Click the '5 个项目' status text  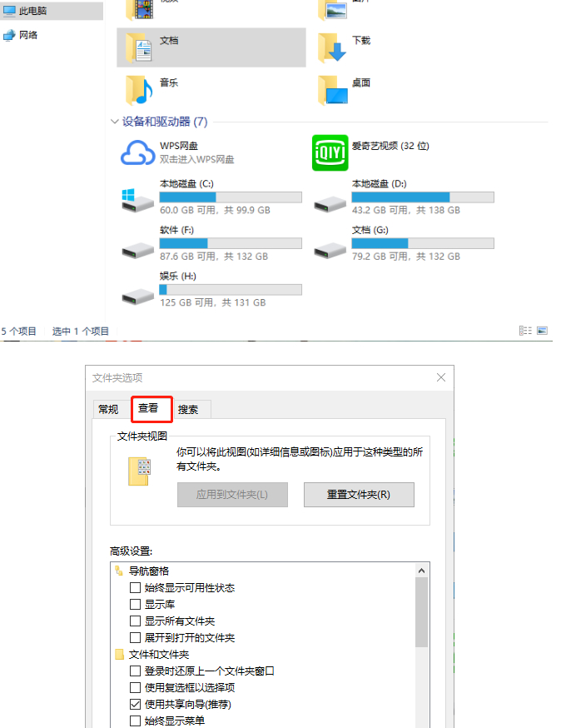pos(18,331)
